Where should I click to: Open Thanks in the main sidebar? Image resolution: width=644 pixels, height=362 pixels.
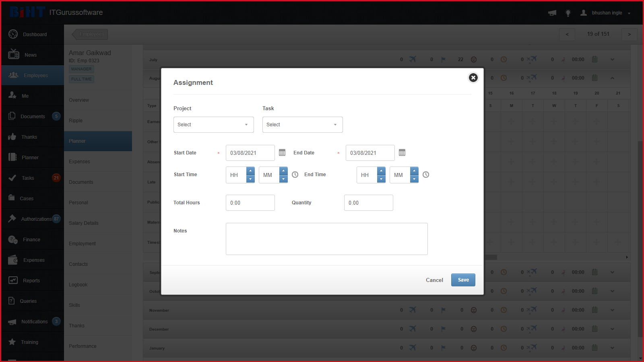pyautogui.click(x=32, y=137)
